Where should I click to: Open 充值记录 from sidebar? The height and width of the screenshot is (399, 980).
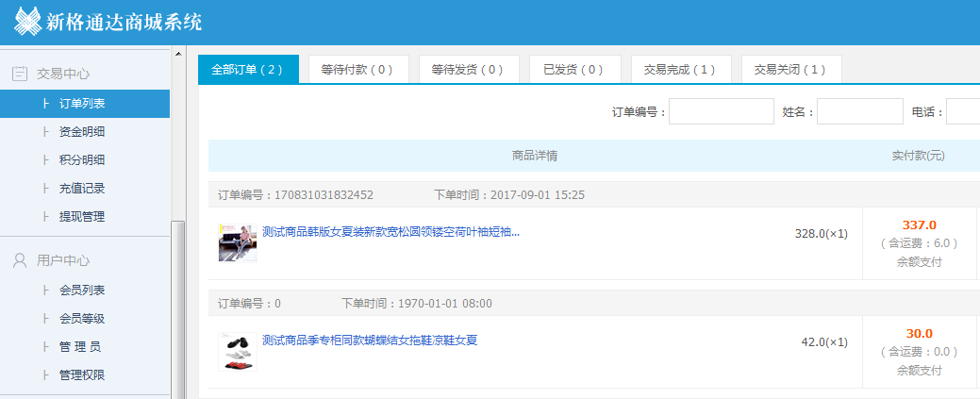[81, 189]
